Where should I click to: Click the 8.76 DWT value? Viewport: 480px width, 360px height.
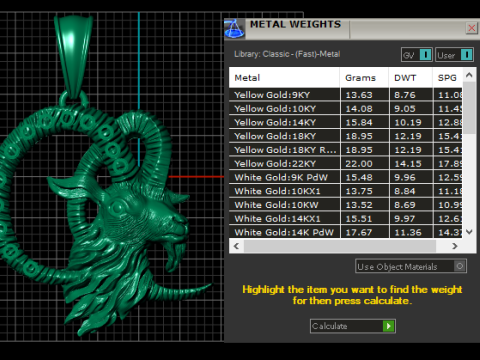click(x=405, y=95)
